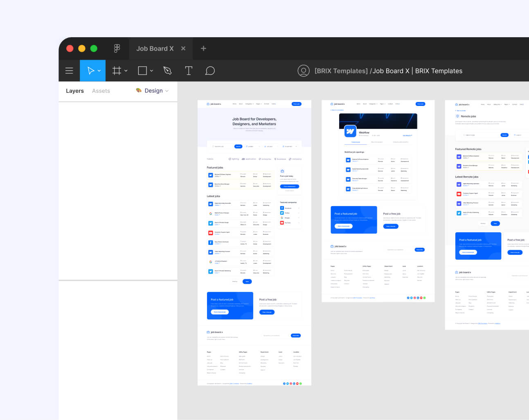
Task: Click the palette icon next to Design
Action: coord(138,90)
